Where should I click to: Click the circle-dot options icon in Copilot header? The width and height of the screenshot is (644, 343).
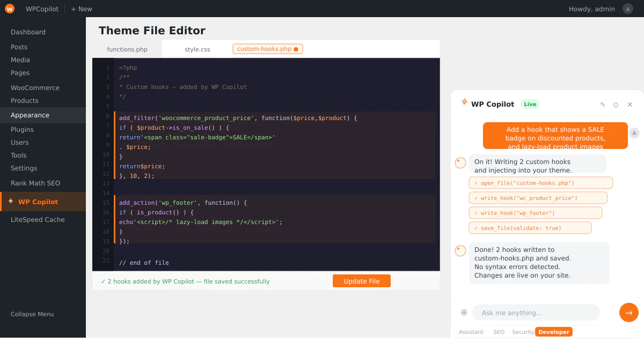pyautogui.click(x=616, y=105)
